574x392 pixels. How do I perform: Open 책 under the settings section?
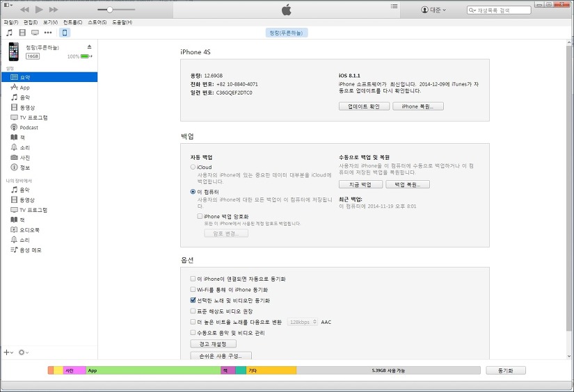[49, 138]
